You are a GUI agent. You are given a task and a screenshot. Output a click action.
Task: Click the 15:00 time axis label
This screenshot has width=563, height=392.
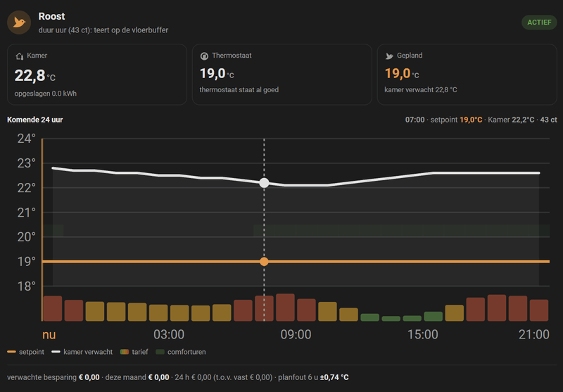[423, 334]
